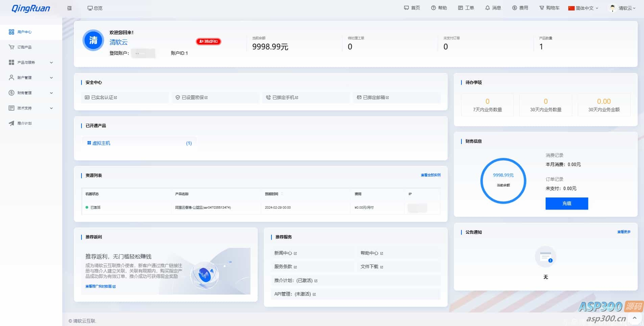Click the empty announcement placeholder icon

(545, 257)
